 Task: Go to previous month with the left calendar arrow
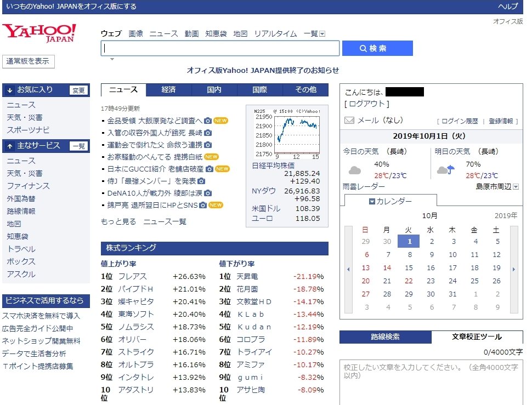click(348, 270)
